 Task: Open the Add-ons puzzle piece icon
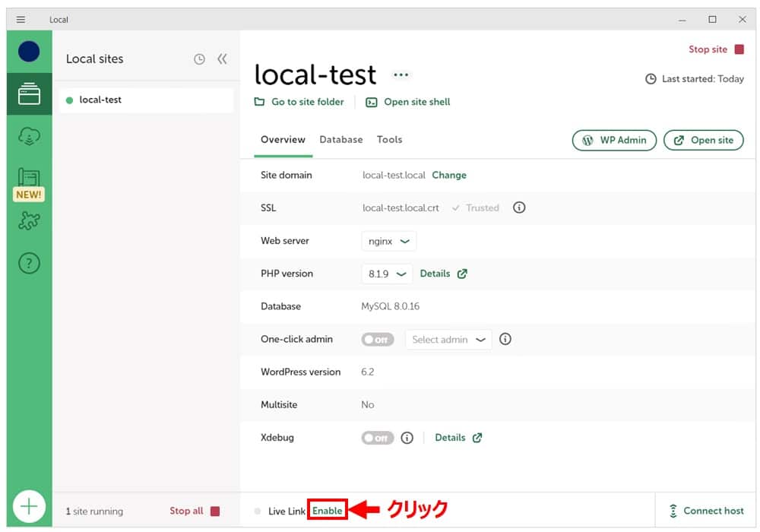29,220
